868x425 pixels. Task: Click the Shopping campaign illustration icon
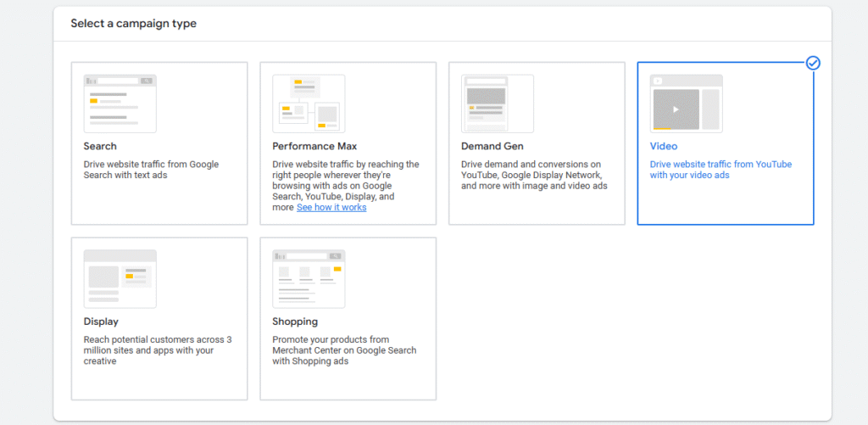(309, 279)
